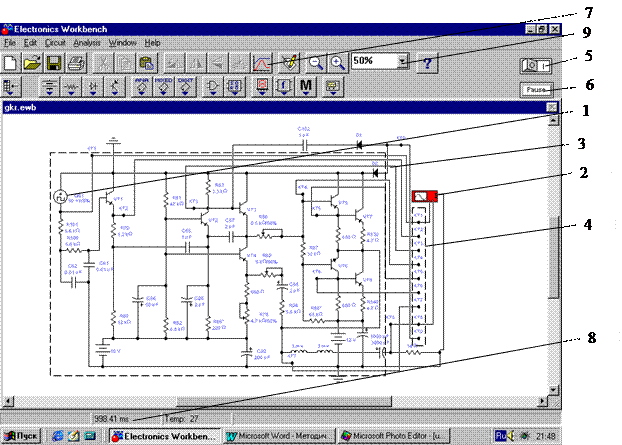This screenshot has height=445, width=622.
Task: Open a circuit file
Action: tap(32, 63)
